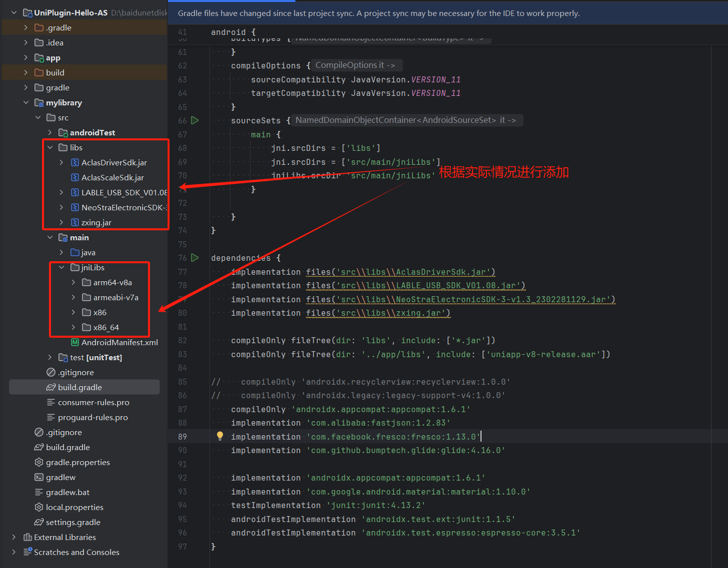Expand the java folder

tap(61, 252)
